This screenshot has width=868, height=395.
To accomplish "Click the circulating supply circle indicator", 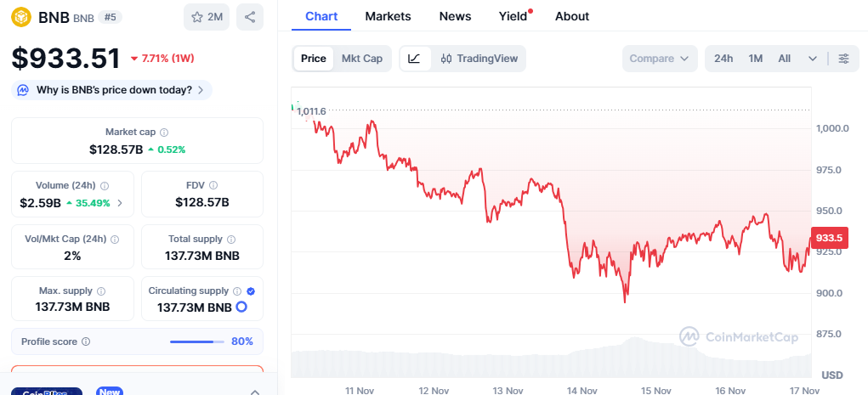I will click(x=241, y=307).
